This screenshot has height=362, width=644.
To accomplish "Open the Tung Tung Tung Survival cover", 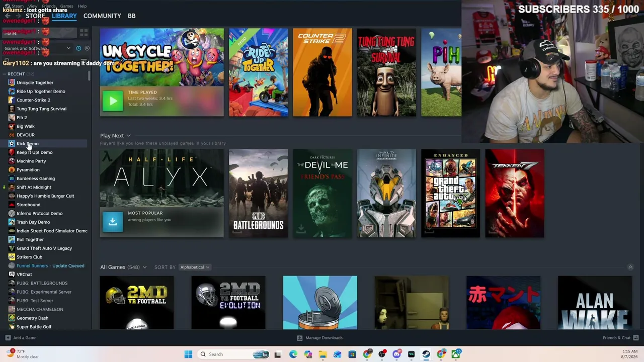I will point(386,72).
